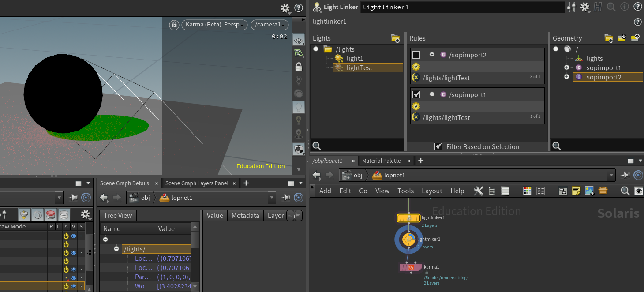Click the lightlinker1 node name input field
The height and width of the screenshot is (292, 644).
click(x=462, y=7)
